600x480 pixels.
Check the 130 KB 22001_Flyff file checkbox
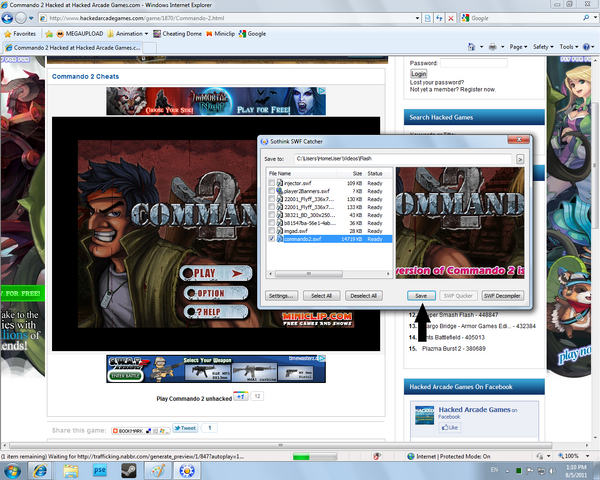(x=271, y=199)
